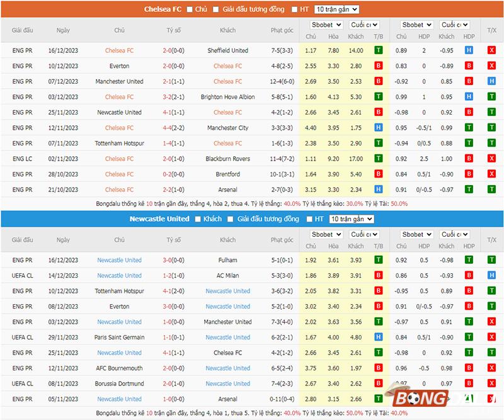Viewport: 504px width, 420px height.
Task: Click the Borussia Dortmund team name
Action: click(119, 383)
